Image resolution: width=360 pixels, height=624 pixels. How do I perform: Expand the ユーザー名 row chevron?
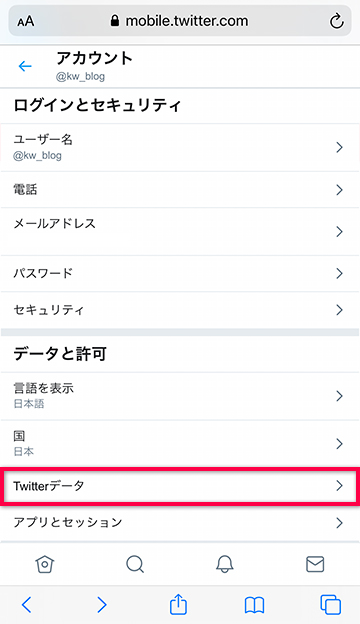339,147
